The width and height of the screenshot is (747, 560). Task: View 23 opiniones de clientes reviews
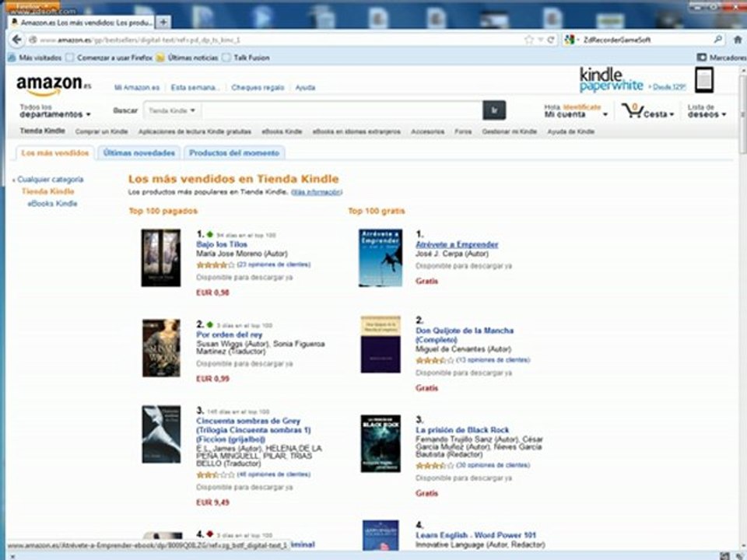(x=273, y=264)
